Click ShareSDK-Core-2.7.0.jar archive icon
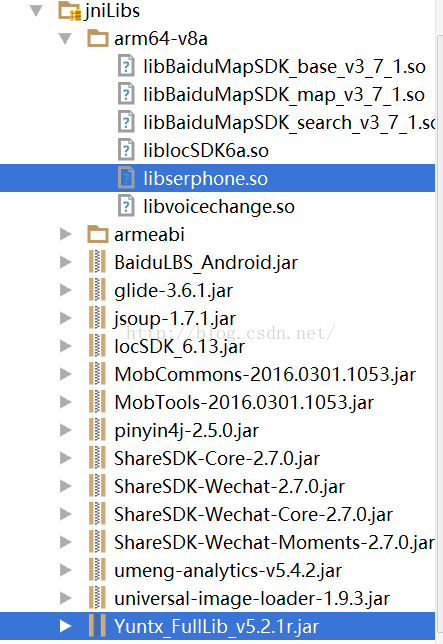The height and width of the screenshot is (644, 443). point(97,458)
